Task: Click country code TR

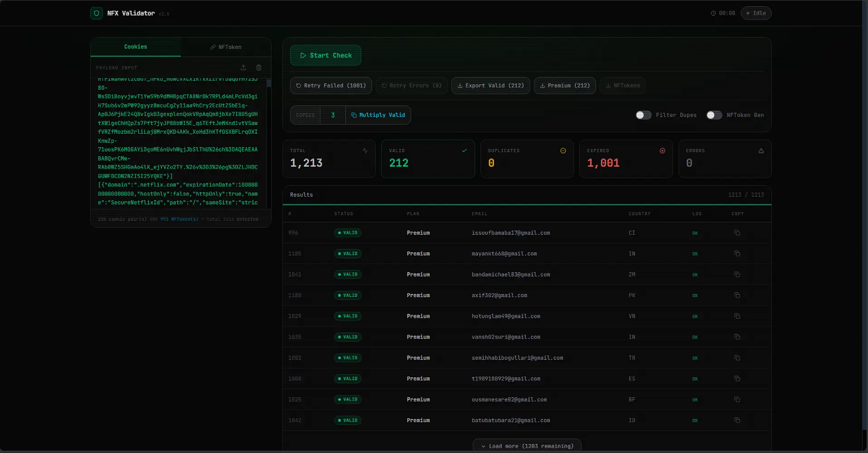Action: pyautogui.click(x=632, y=358)
